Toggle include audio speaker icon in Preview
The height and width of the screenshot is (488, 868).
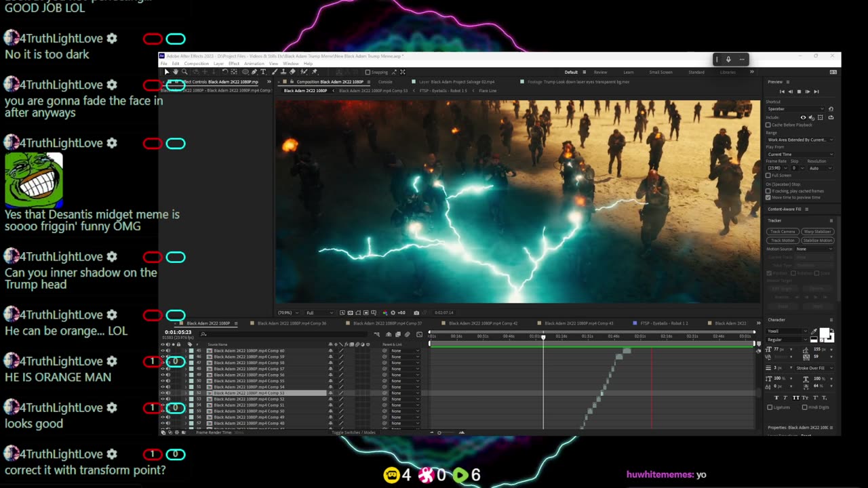(812, 117)
